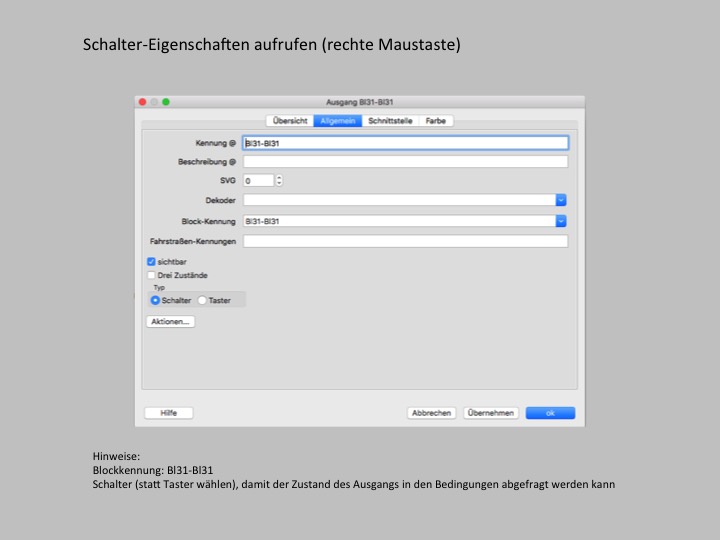
Task: Uncheck the sichtbar checkbox
Action: click(x=152, y=262)
